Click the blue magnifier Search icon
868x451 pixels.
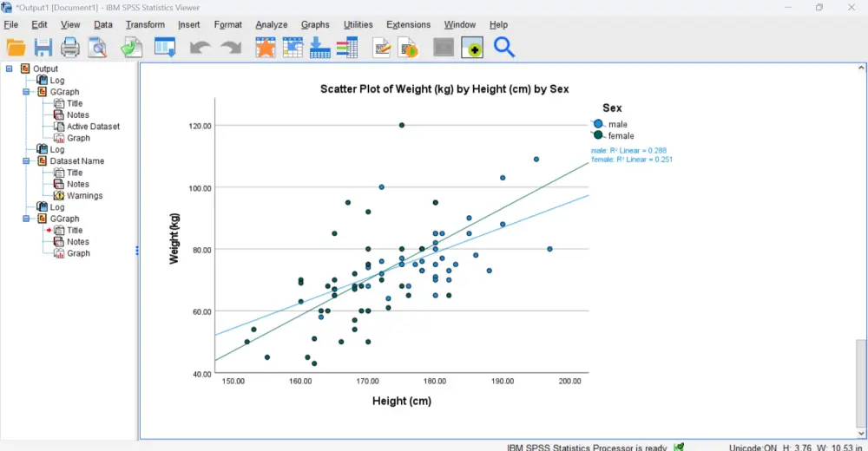(503, 48)
